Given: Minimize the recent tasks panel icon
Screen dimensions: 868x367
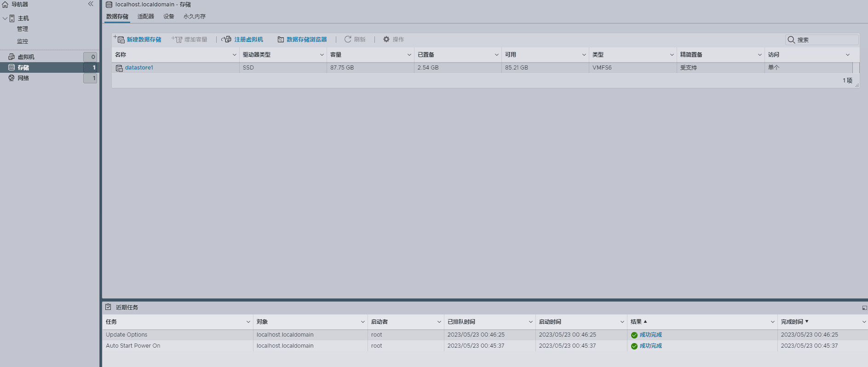Looking at the screenshot, I should point(864,308).
